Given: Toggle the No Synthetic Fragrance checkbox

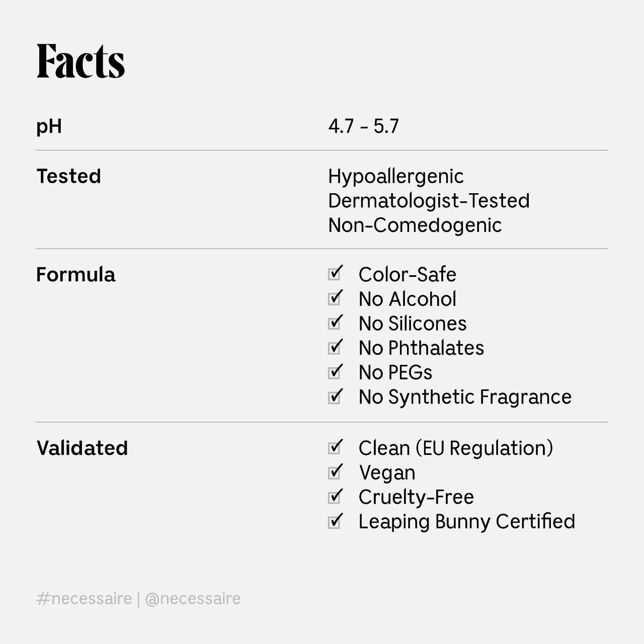Looking at the screenshot, I should (x=335, y=397).
